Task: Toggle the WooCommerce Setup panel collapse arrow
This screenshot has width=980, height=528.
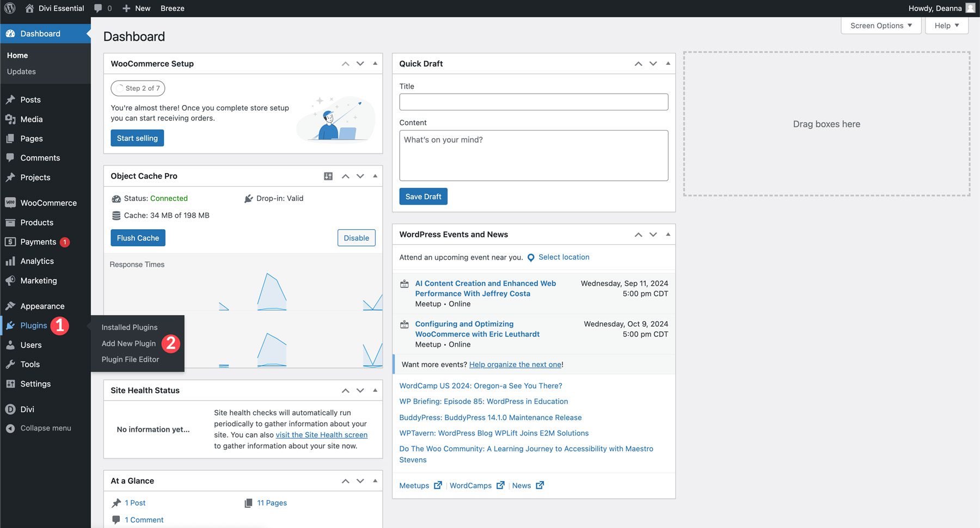Action: (375, 64)
